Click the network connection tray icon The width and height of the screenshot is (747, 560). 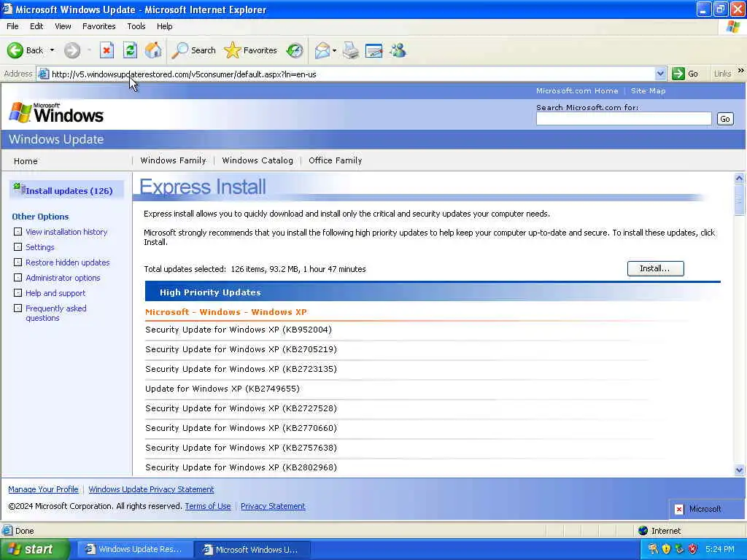point(679,549)
